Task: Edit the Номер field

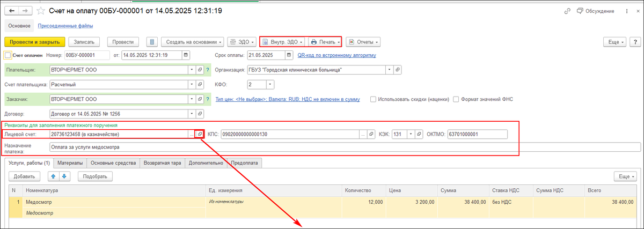Action: 87,55
